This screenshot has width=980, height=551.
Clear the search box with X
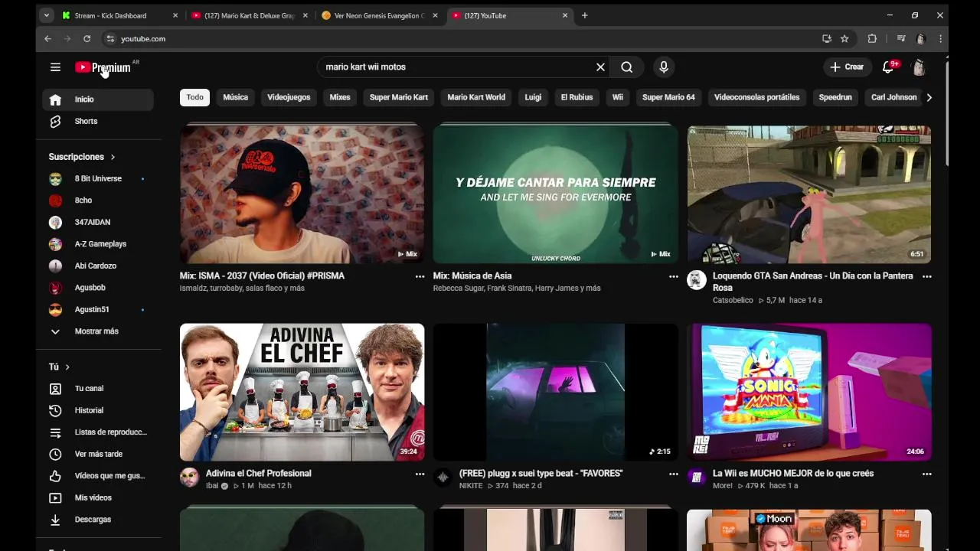600,67
